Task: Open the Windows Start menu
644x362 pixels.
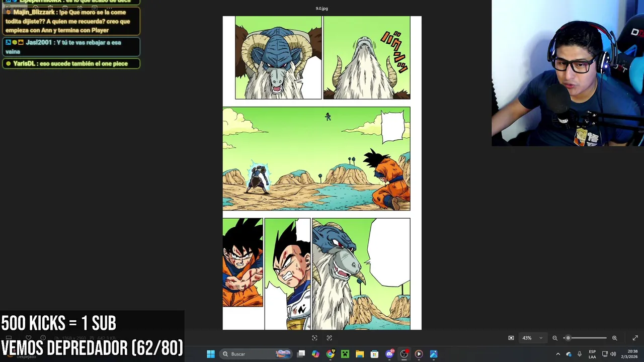Action: click(x=211, y=354)
